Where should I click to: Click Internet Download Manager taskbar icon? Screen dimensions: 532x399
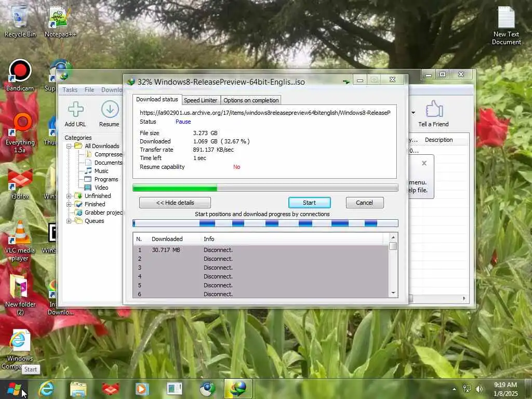click(238, 389)
